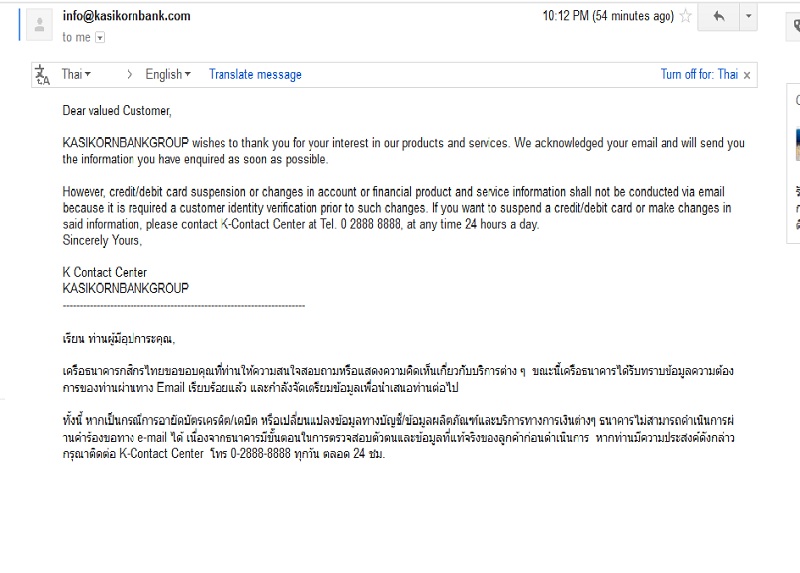Screen dimensions: 800x573
Task: Dismiss the translation bar with the X
Action: point(747,75)
